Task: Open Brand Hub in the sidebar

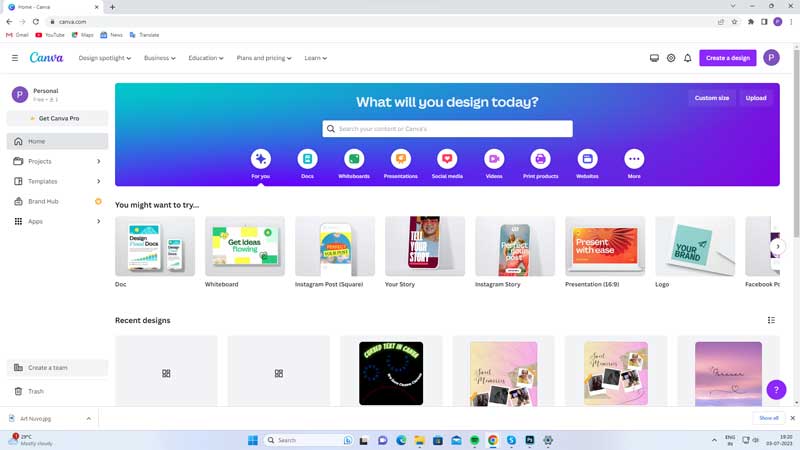Action: click(x=57, y=202)
